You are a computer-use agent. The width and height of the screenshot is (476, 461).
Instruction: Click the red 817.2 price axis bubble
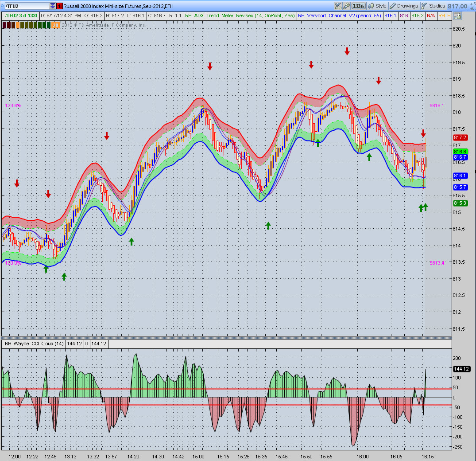[460, 138]
